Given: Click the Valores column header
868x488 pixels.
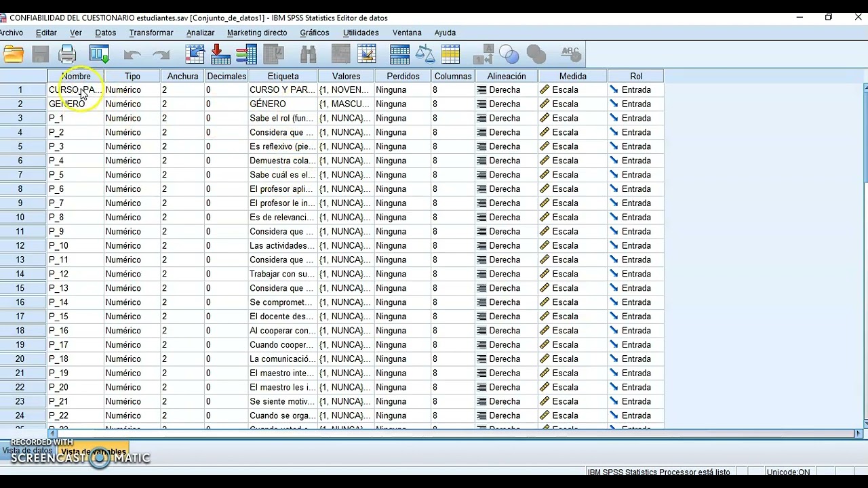Looking at the screenshot, I should pos(346,76).
